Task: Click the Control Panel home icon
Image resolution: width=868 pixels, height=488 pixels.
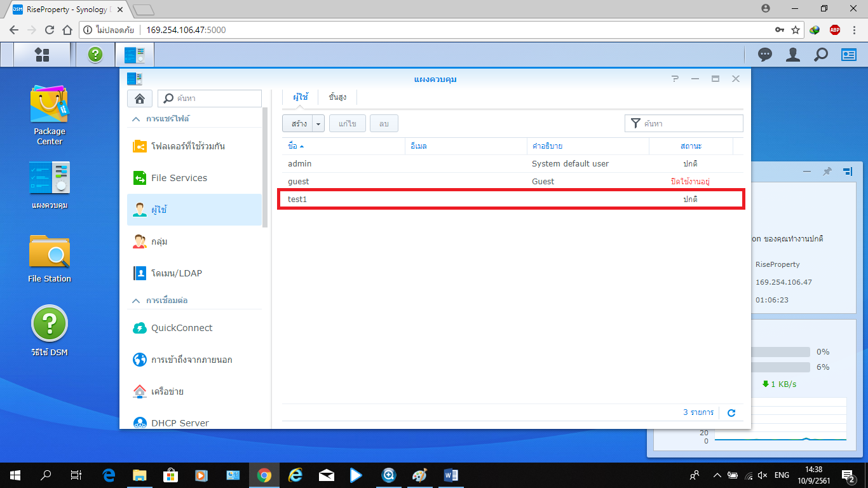Action: coord(139,98)
